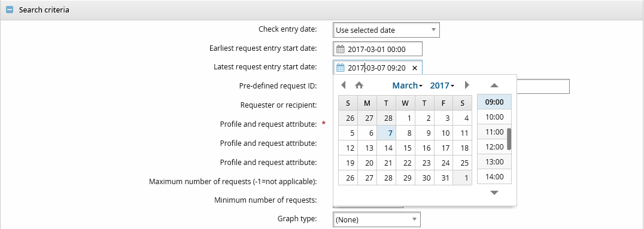Select the 14:00 time slot

[494, 176]
